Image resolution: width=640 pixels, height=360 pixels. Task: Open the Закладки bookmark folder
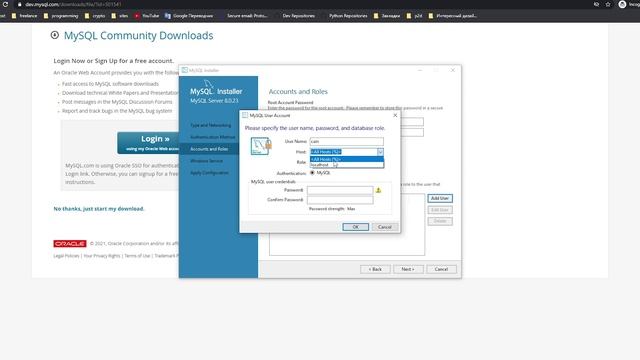click(387, 16)
